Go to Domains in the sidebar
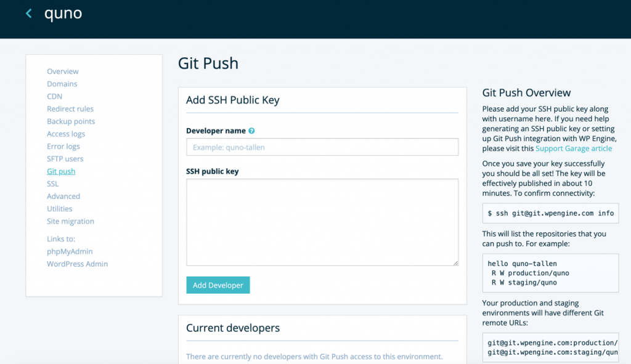This screenshot has width=631, height=364. pos(62,84)
